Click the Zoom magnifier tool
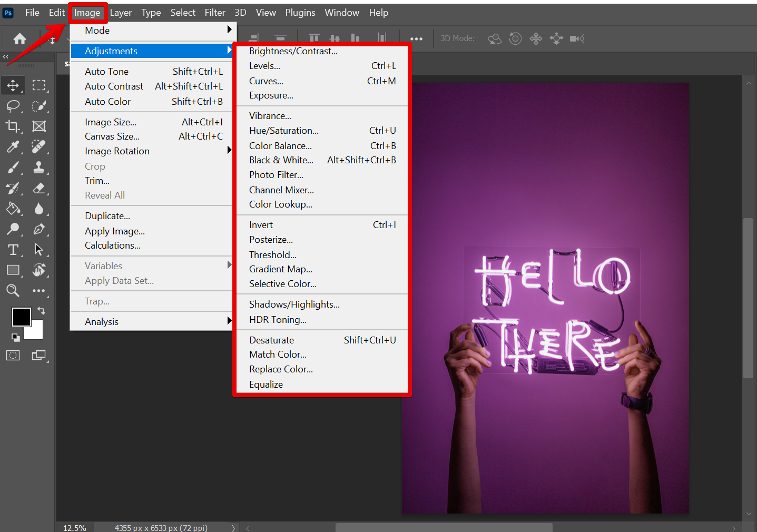Screen dimensions: 757x532 pos(13,291)
